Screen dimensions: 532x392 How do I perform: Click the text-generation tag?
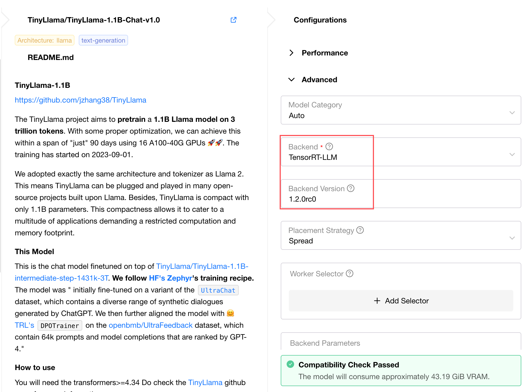tap(103, 40)
